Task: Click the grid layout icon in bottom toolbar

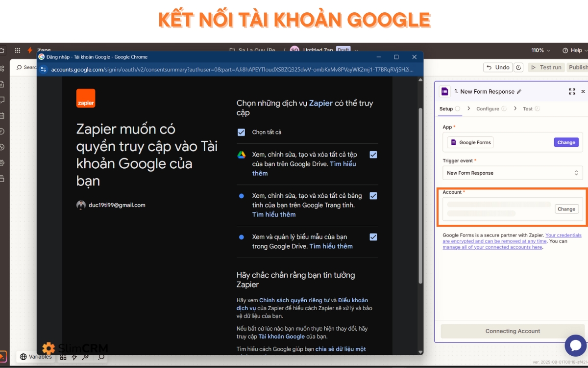Action: [63, 357]
